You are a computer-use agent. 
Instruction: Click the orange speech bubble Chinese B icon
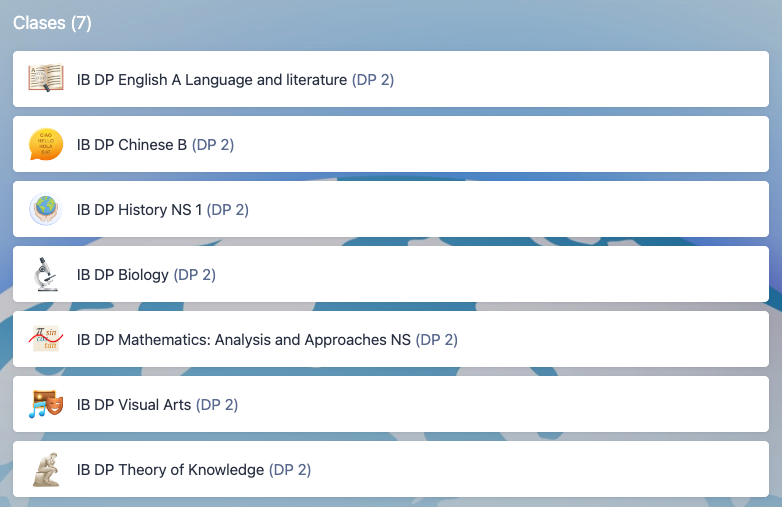click(45, 144)
